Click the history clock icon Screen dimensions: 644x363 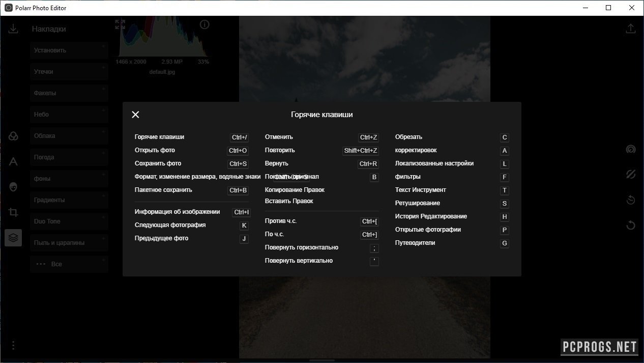click(x=631, y=200)
